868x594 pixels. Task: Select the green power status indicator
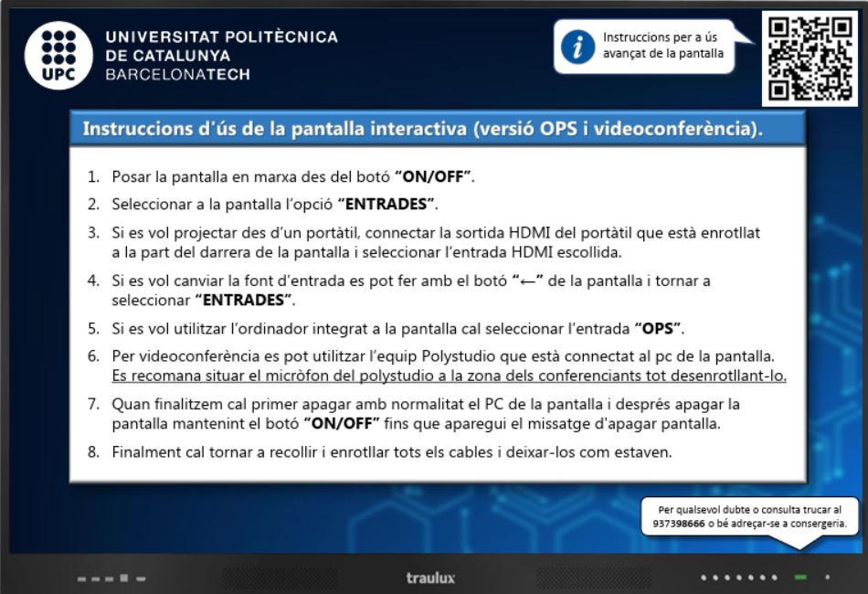tap(799, 578)
